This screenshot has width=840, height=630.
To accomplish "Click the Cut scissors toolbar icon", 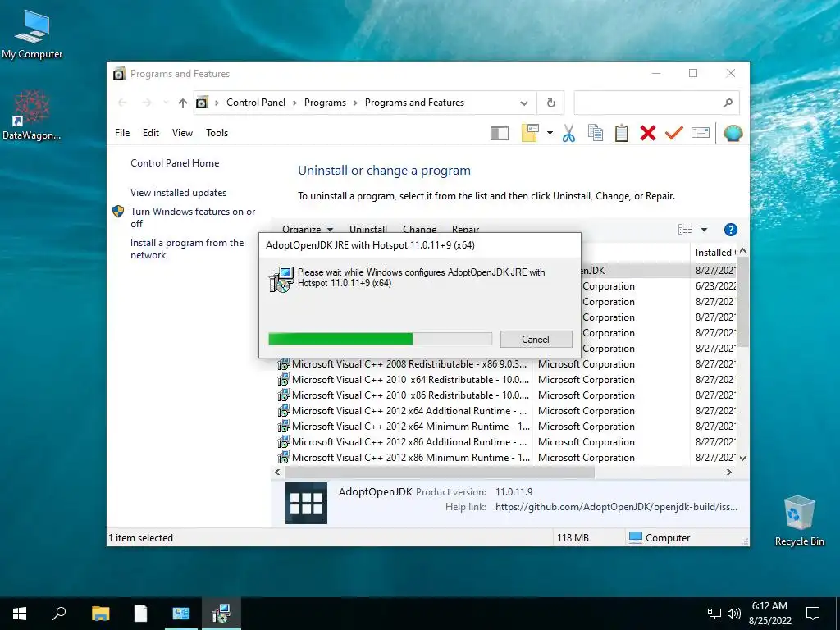I will pos(568,133).
